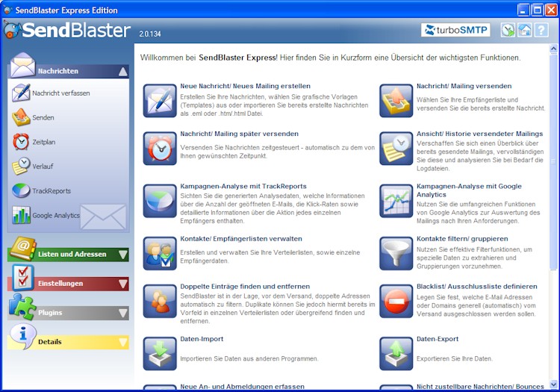Click the Nachrichten envelope header icon

pos(23,66)
